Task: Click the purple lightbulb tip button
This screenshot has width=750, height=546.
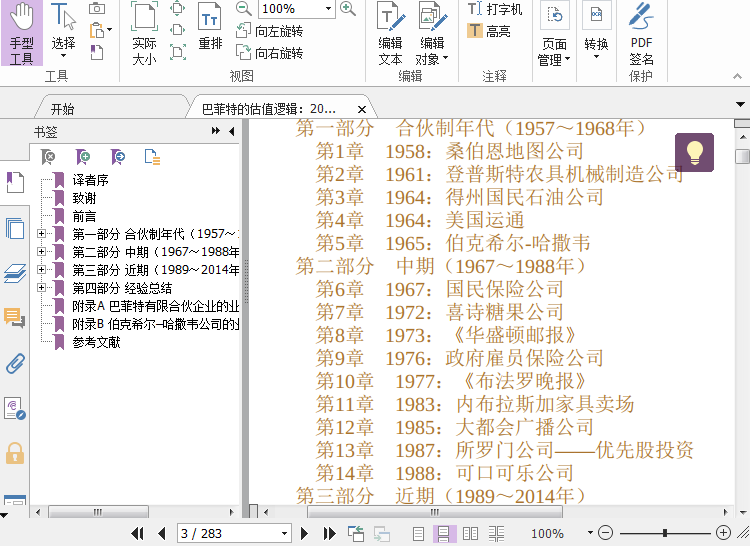Action: tap(695, 153)
